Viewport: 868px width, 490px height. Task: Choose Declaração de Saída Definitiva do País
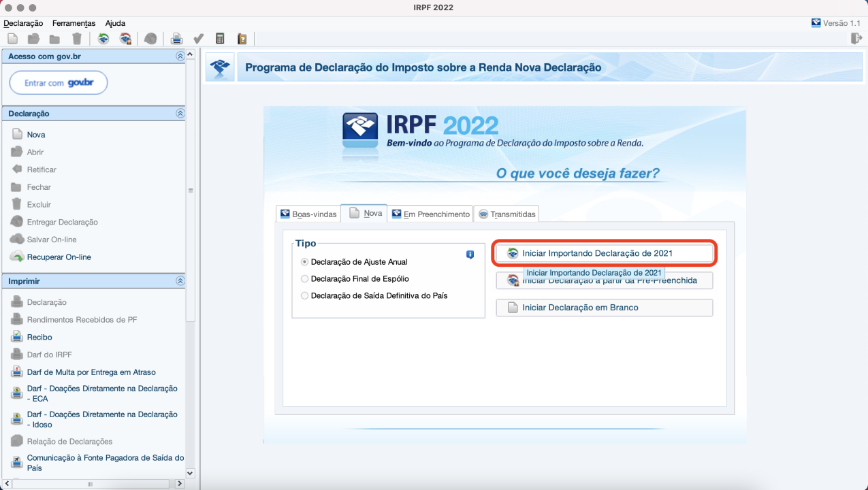point(304,295)
